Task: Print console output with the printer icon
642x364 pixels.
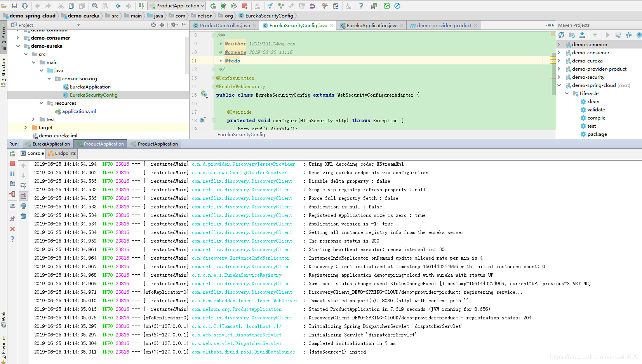Action: pyautogui.click(x=23, y=206)
